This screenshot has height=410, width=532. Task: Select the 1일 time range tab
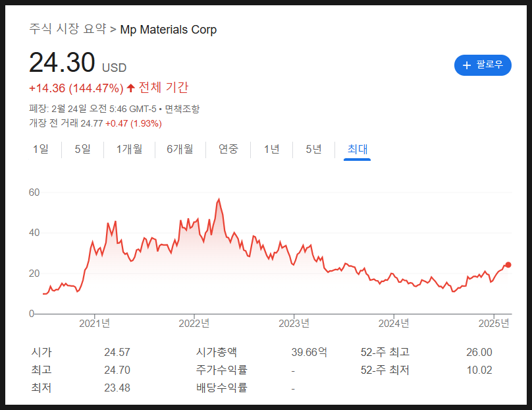tap(41, 149)
